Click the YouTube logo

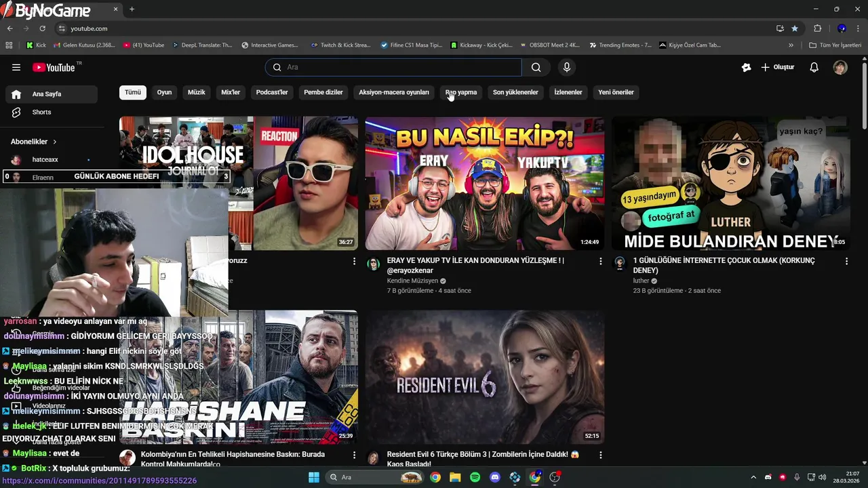[x=54, y=67]
